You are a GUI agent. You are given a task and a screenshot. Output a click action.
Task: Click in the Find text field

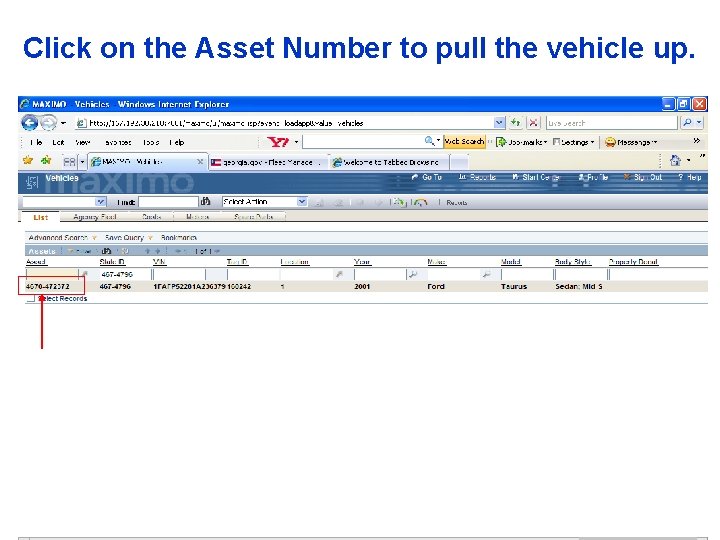[169, 202]
